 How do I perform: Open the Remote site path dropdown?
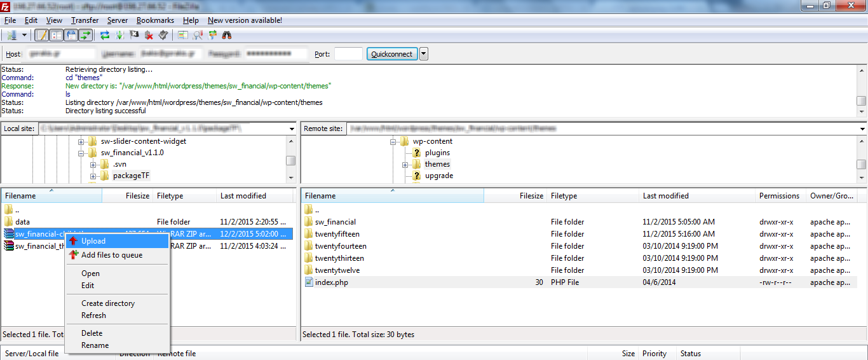[862, 128]
